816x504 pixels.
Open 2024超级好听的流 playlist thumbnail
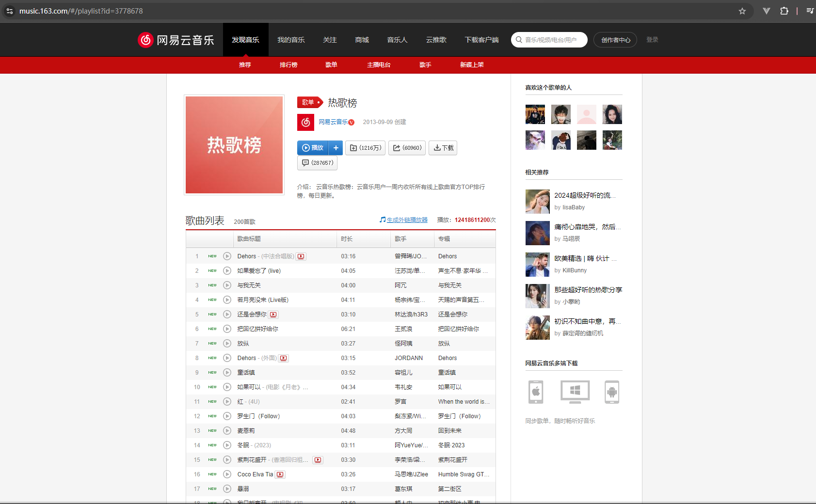pos(538,202)
